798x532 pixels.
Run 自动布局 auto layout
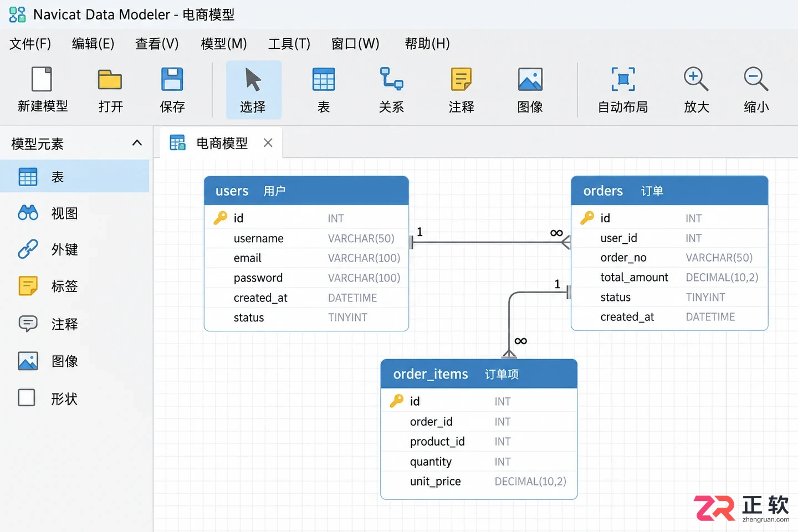[623, 90]
